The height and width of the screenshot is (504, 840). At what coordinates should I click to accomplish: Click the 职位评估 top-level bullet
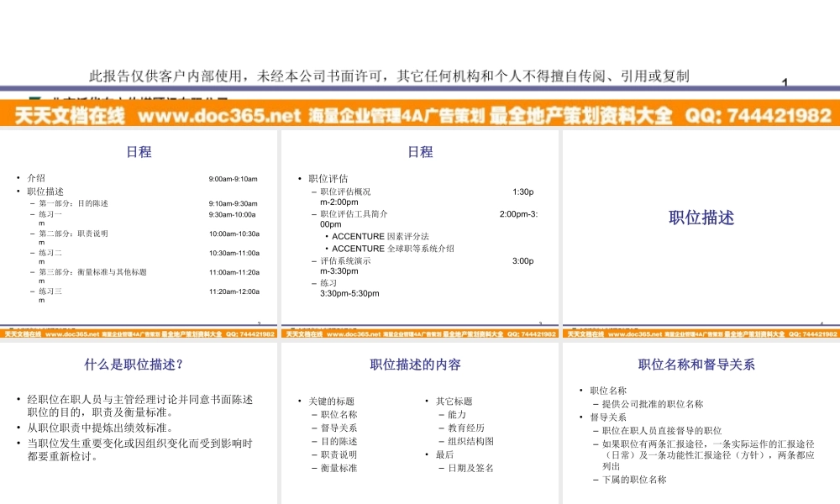click(328, 178)
